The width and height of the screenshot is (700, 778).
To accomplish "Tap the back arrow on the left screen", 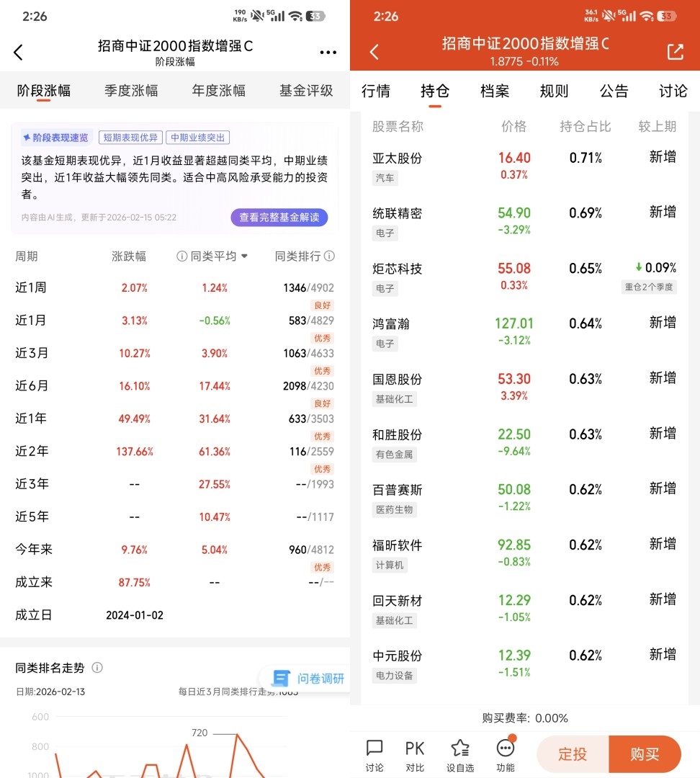I will pos(18,52).
